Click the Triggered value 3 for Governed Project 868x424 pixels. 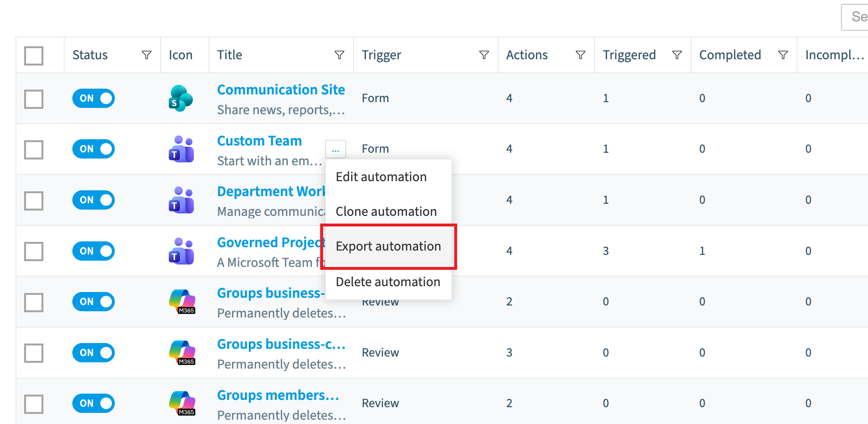[606, 251]
